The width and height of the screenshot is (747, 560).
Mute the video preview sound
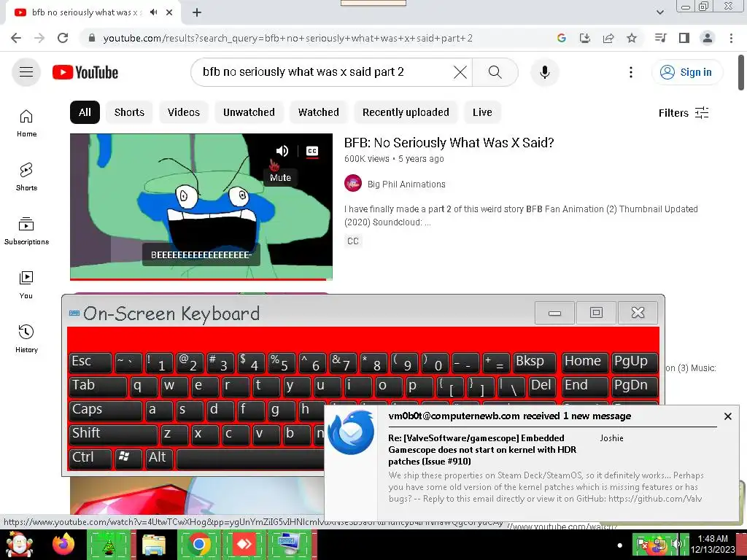[282, 151]
